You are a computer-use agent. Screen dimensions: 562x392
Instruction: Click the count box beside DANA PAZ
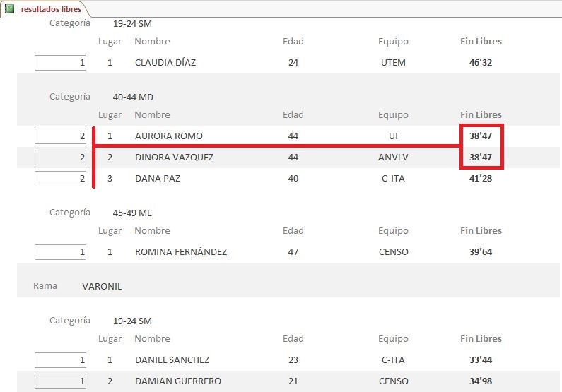(60, 178)
